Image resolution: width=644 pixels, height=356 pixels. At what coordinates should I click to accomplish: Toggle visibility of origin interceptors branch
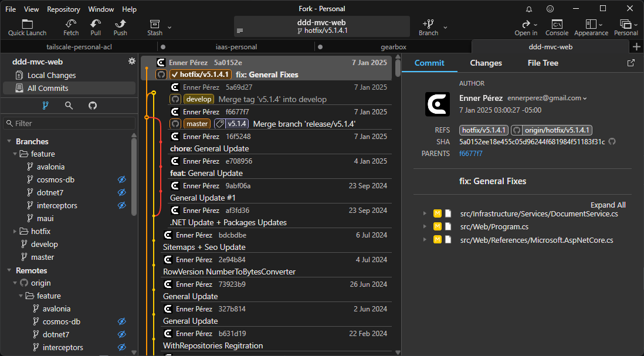point(122,347)
